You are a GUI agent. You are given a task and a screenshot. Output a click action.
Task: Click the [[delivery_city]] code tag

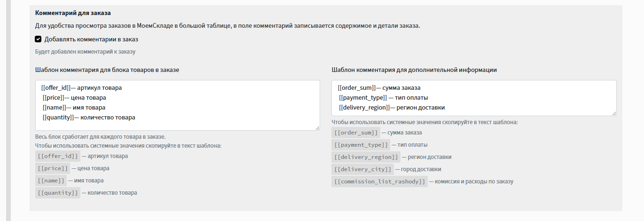(362, 169)
